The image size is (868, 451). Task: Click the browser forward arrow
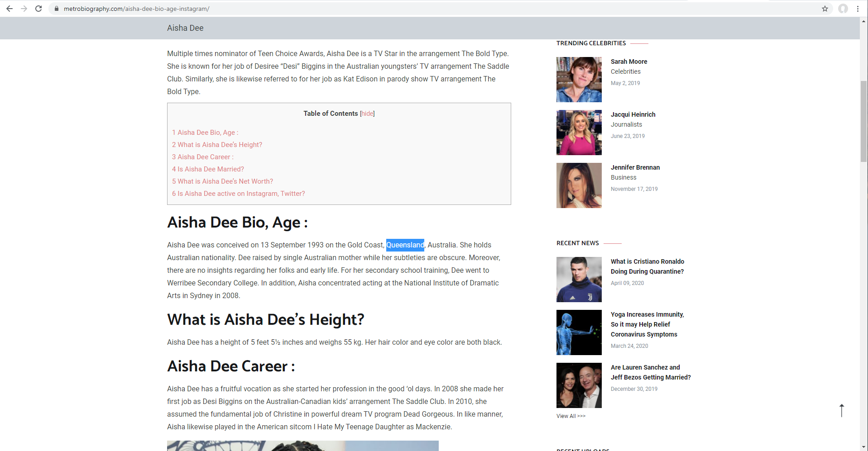click(x=24, y=9)
